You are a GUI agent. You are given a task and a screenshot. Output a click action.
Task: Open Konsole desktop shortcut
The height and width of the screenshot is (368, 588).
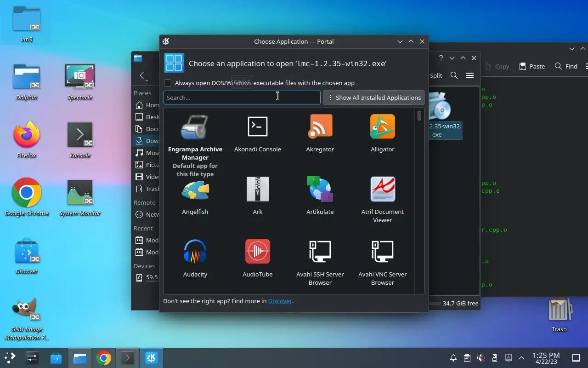(x=80, y=140)
